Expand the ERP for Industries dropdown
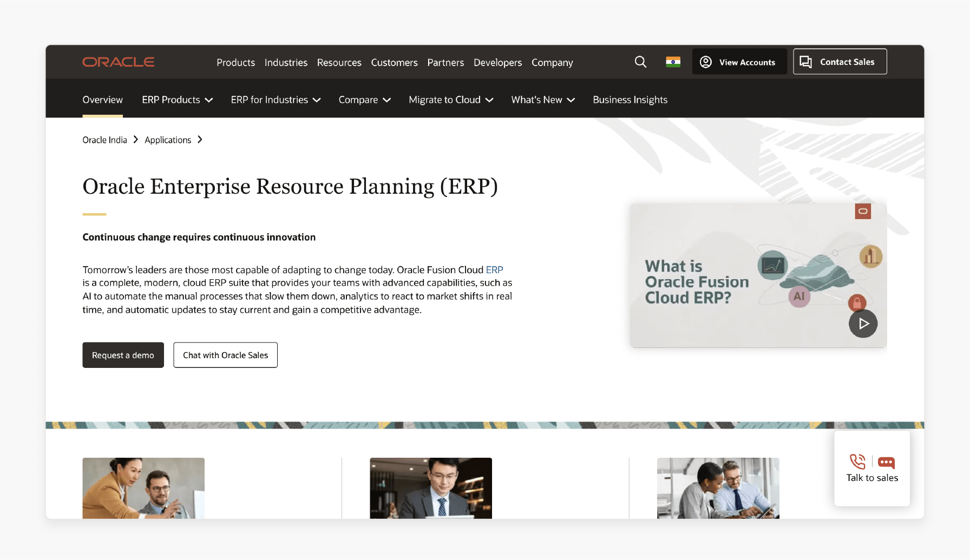Screen dimensions: 970x560 (x=276, y=100)
